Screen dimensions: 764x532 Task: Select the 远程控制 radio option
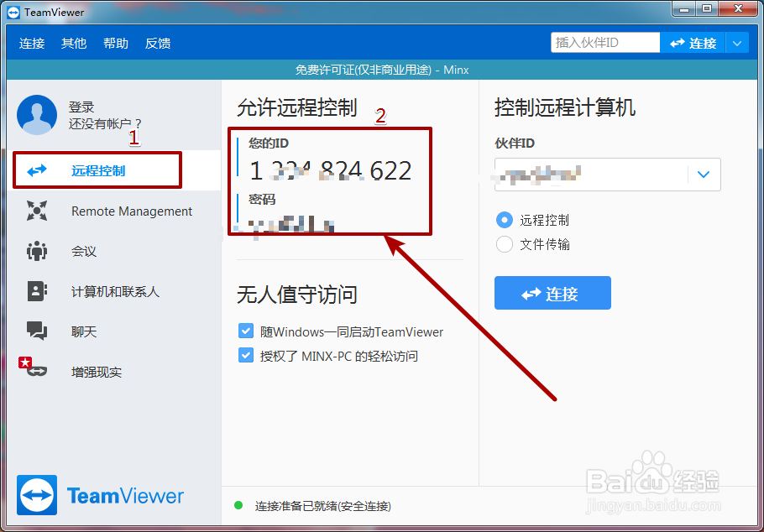click(x=505, y=220)
